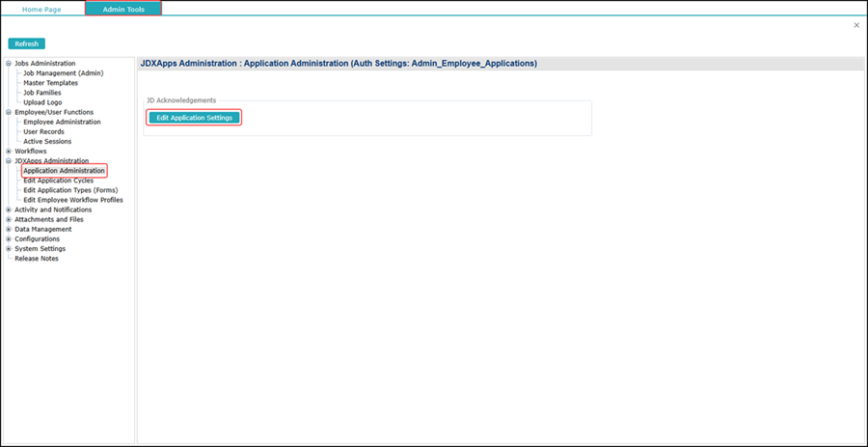This screenshot has width=868, height=447.
Task: Open Upload Logo item
Action: (42, 102)
